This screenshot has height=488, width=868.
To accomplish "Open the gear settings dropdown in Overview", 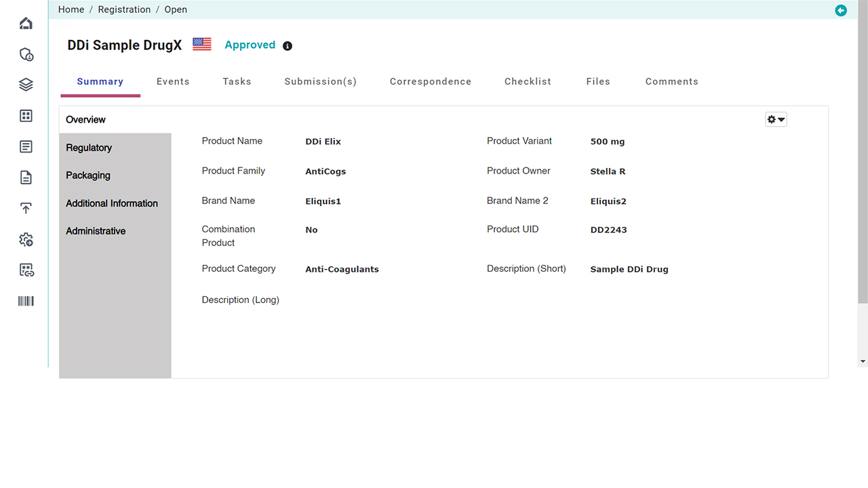I will [776, 119].
